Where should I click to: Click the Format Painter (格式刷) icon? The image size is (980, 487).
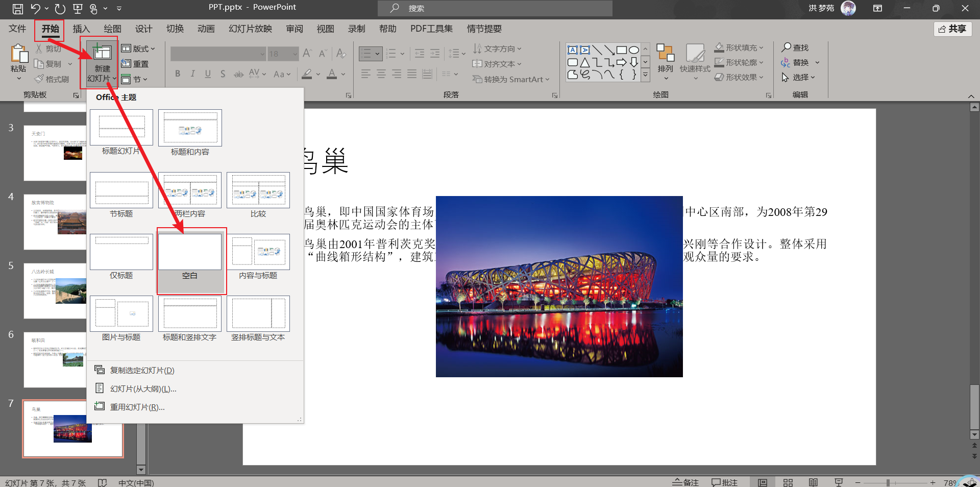pos(39,79)
